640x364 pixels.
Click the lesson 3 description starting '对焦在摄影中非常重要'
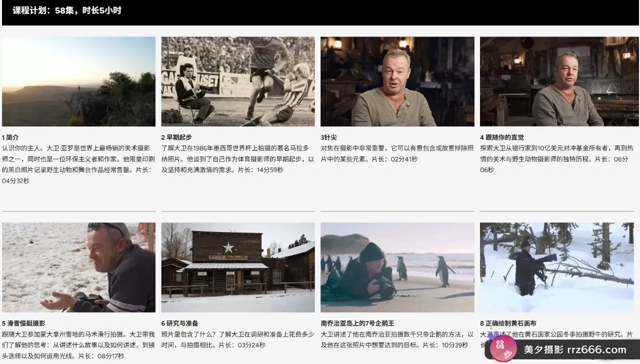tap(397, 153)
